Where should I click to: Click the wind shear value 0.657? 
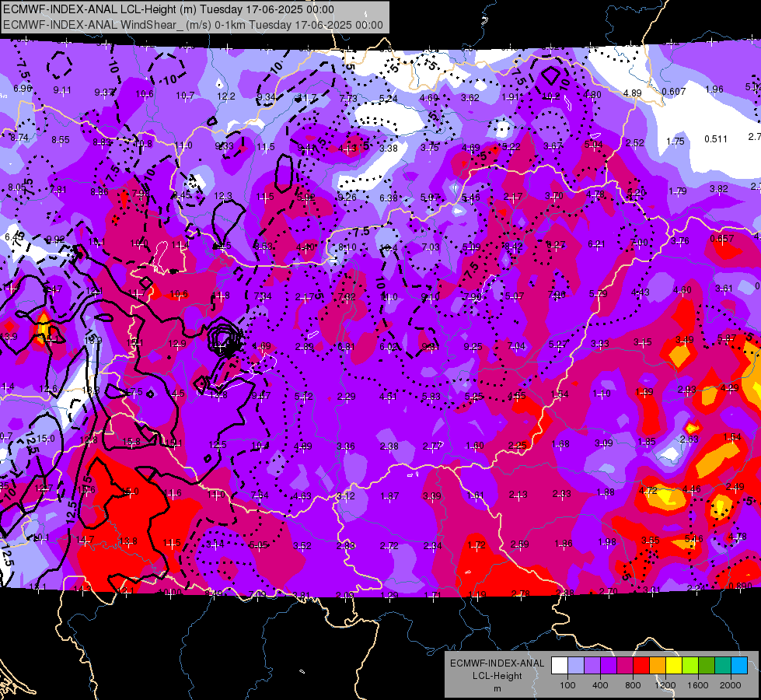coord(721,239)
